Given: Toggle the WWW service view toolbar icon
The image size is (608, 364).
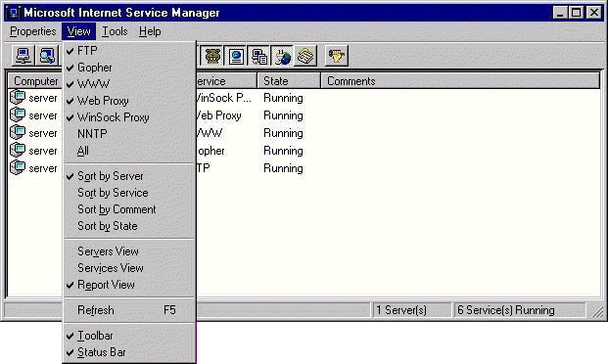Looking at the screenshot, I should click(236, 56).
